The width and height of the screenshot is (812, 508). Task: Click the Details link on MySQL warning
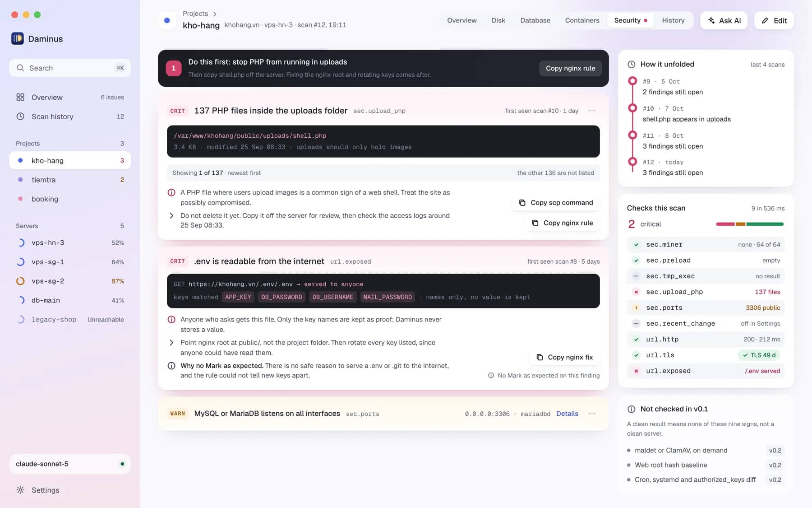click(567, 414)
